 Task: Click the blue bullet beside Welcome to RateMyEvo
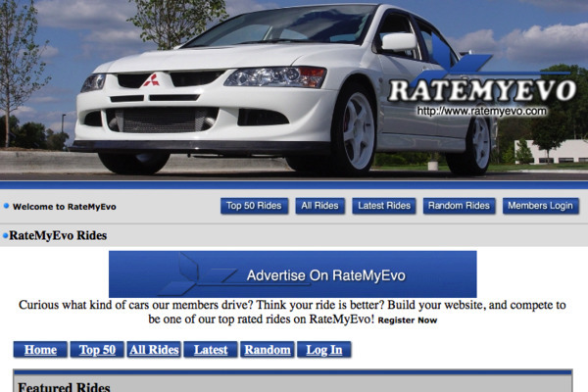[6, 206]
